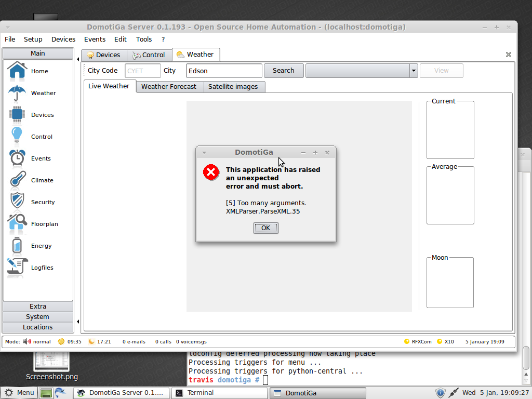Open the Logfiles scroll icon
Image resolution: width=532 pixels, height=399 pixels.
click(17, 268)
